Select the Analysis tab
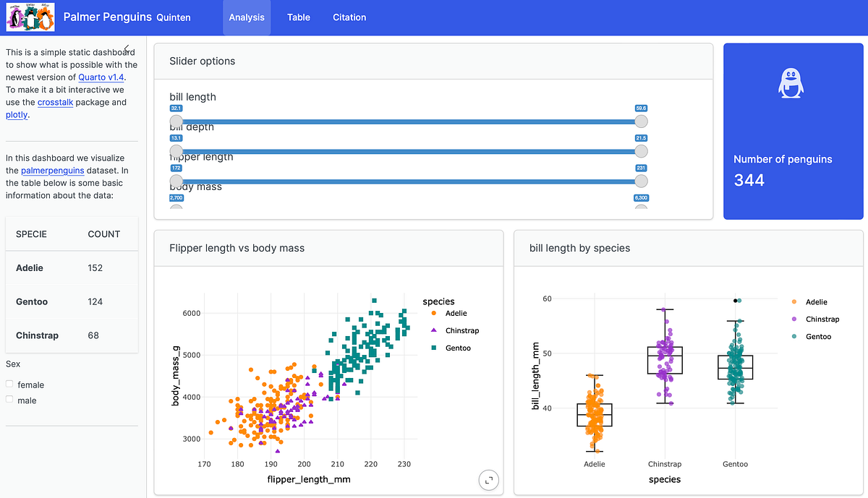Viewport: 868px width, 498px height. tap(246, 17)
